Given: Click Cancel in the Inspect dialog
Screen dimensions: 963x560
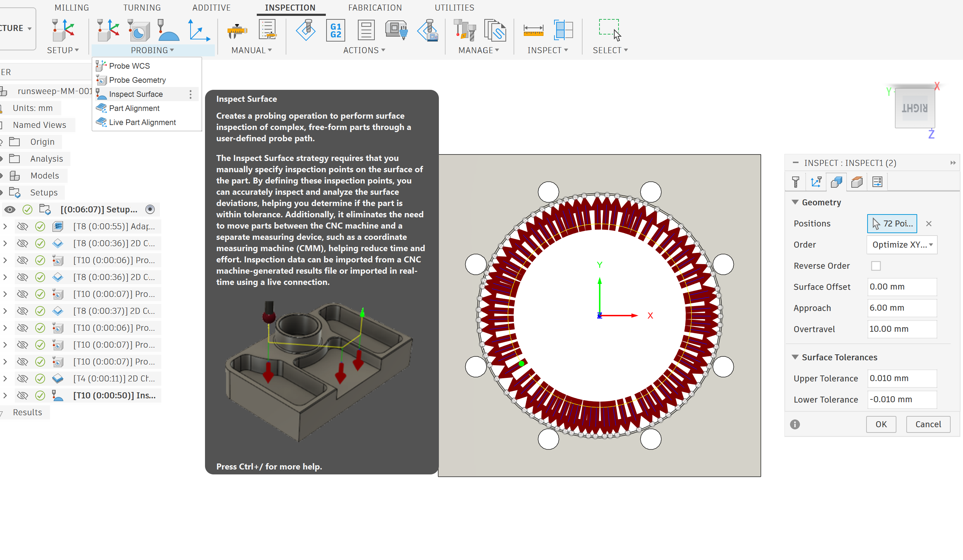Looking at the screenshot, I should [928, 424].
